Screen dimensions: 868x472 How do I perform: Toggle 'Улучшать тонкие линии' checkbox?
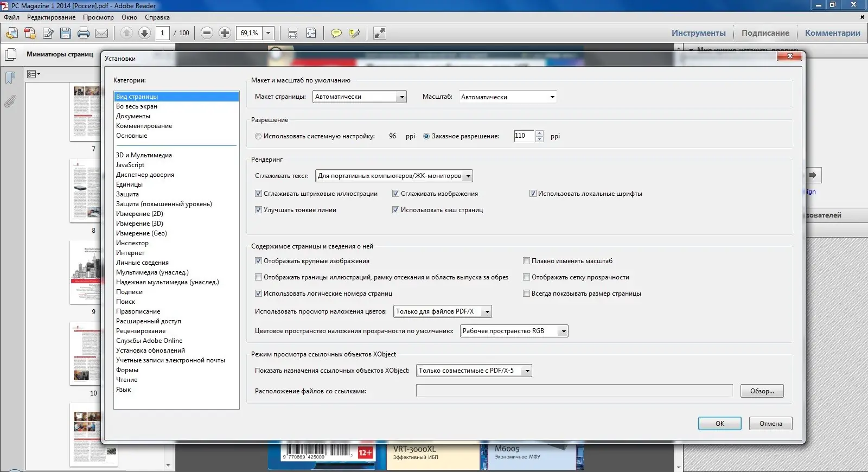pyautogui.click(x=258, y=210)
